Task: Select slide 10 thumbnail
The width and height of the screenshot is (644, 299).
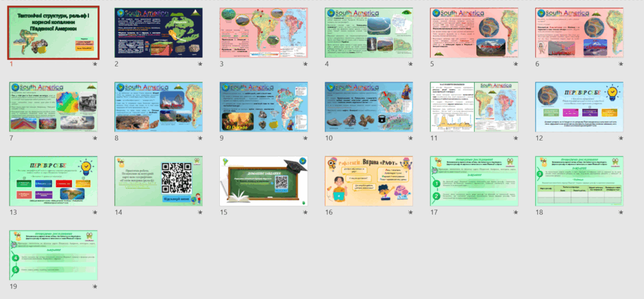Action: coord(369,107)
